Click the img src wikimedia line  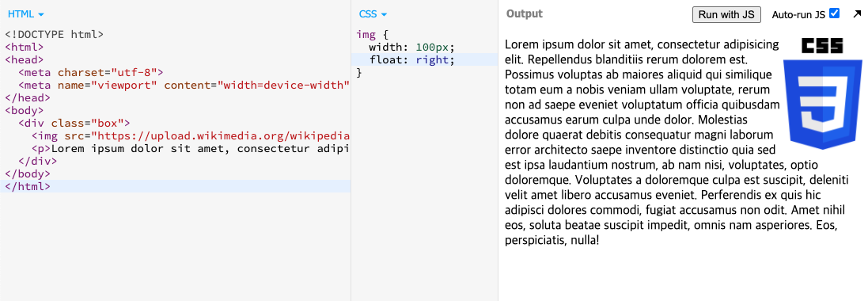tap(191, 135)
